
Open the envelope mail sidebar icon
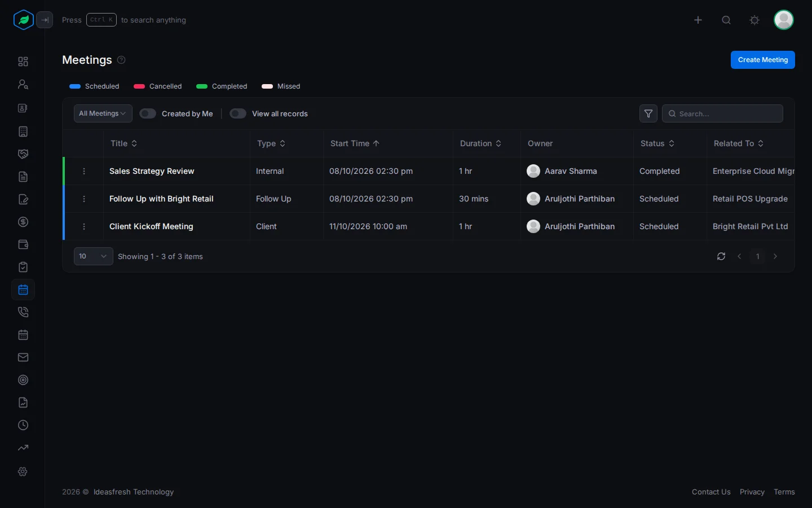pos(23,357)
